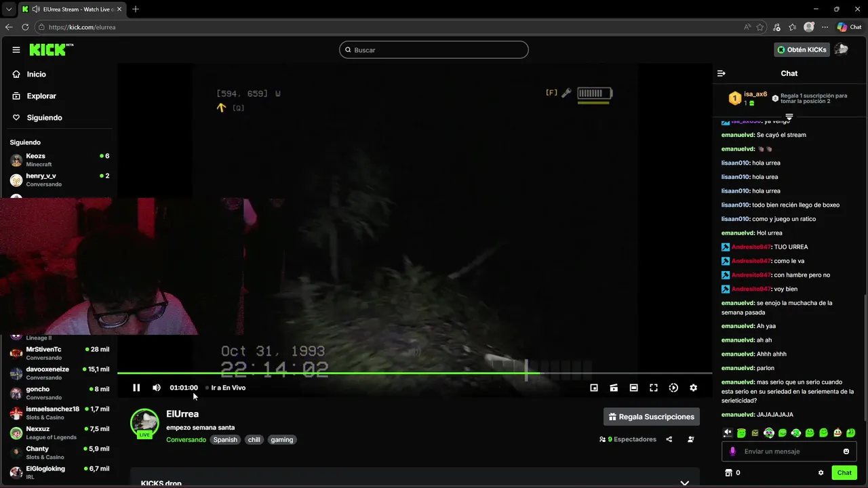The image size is (868, 488).
Task: Enter fullscreen mode
Action: [654, 388]
